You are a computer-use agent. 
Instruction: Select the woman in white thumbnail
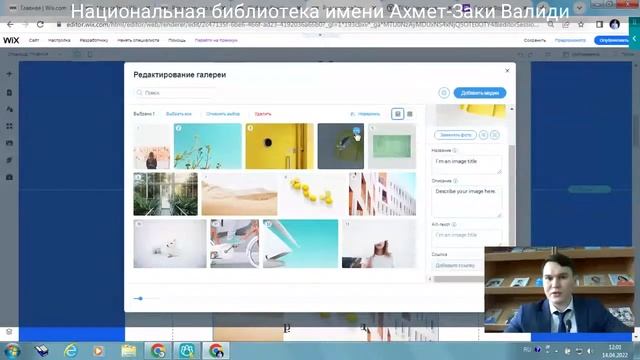379,244
